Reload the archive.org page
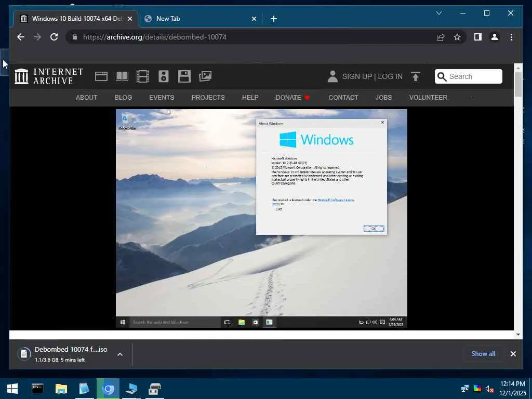 [54, 37]
